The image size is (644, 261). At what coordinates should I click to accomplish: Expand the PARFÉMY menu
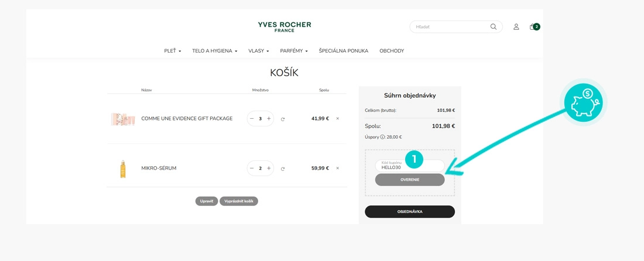click(x=294, y=51)
